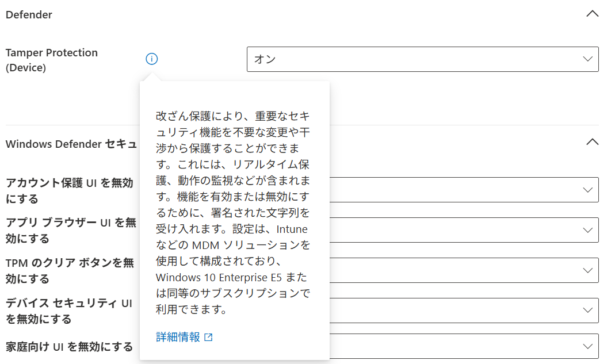Click the Tamper Protection info icon

[151, 59]
